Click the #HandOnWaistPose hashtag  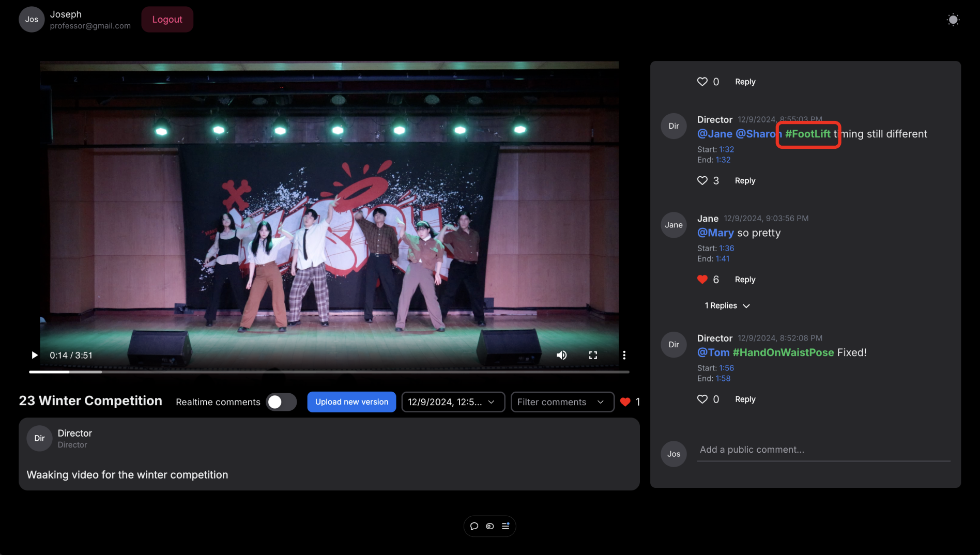(783, 352)
